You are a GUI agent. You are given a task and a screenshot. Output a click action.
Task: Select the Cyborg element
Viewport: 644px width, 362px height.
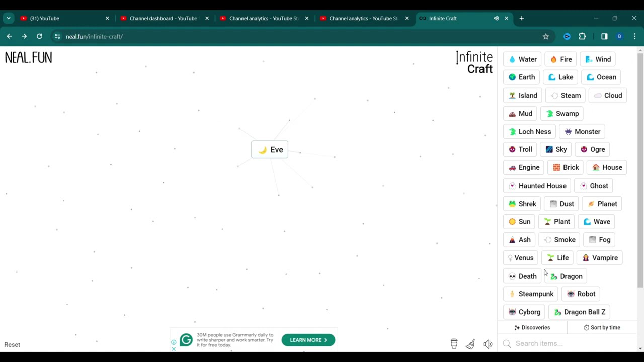click(524, 312)
